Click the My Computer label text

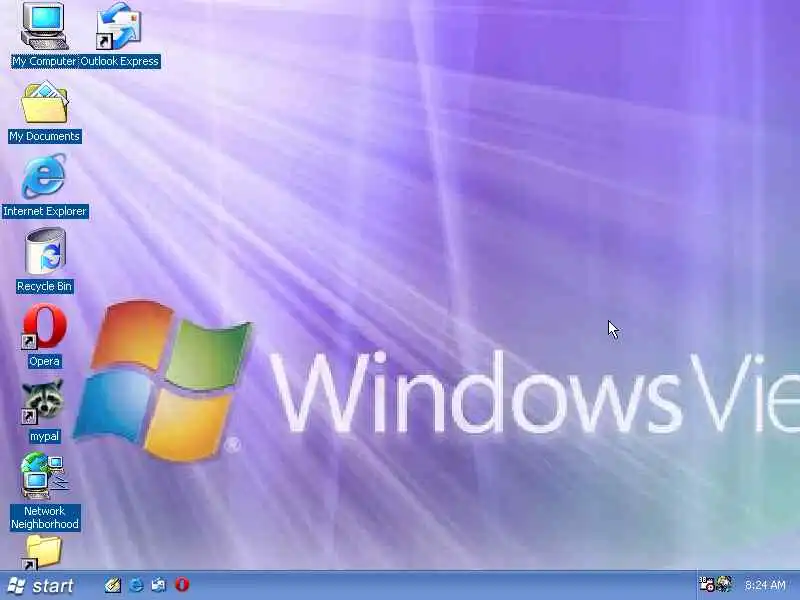44,61
